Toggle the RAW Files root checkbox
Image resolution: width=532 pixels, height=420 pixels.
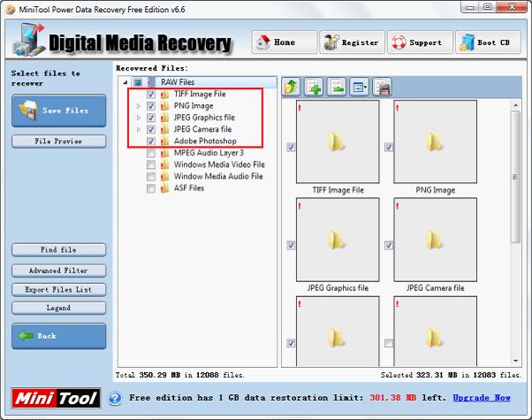point(138,82)
